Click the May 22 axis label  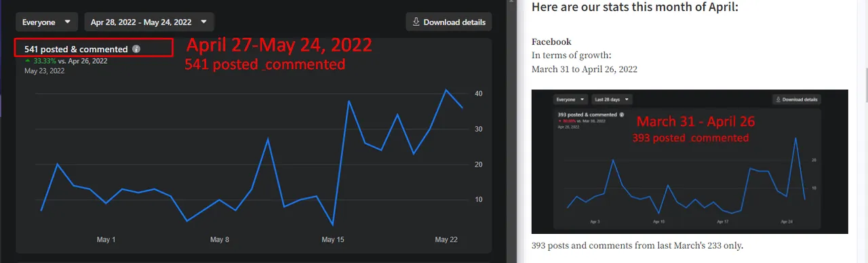click(x=446, y=240)
